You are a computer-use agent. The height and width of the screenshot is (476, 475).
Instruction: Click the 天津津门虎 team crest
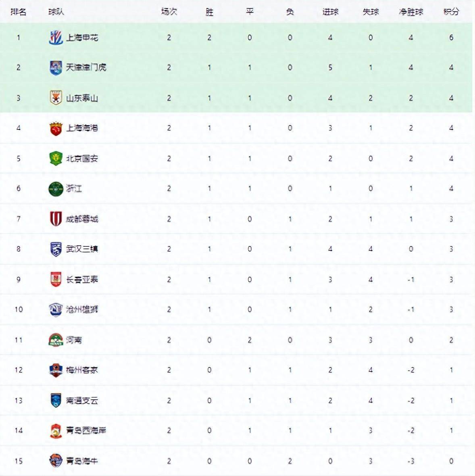56,68
